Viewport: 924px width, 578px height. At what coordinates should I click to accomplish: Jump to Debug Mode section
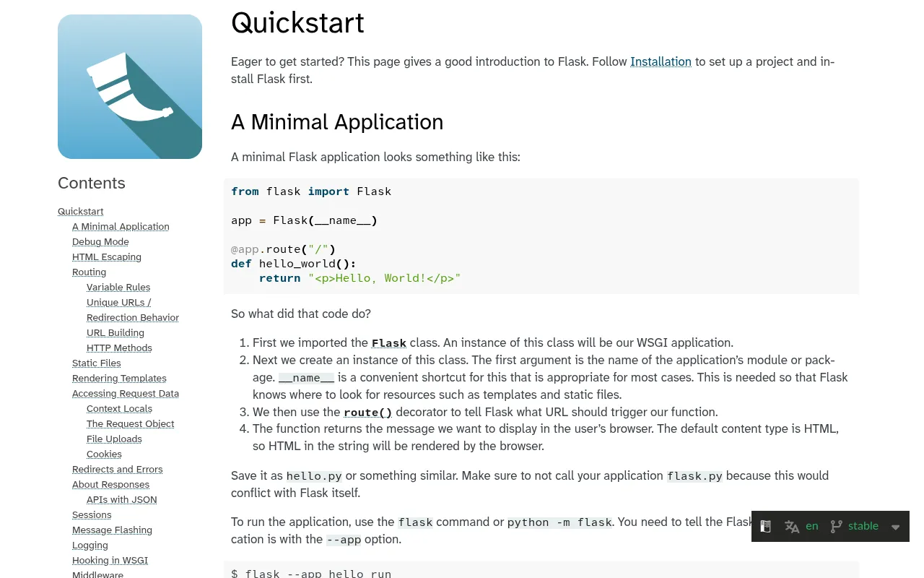click(x=100, y=241)
